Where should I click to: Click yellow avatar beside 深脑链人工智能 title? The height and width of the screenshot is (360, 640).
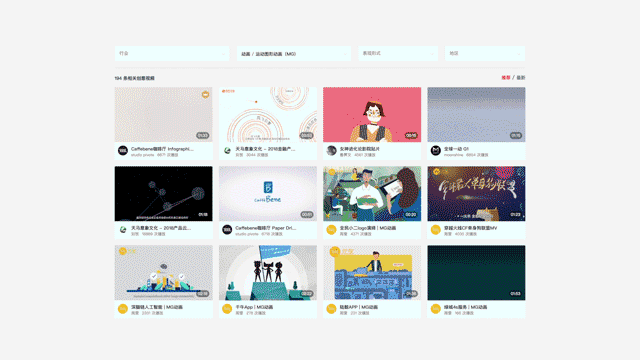point(123,309)
